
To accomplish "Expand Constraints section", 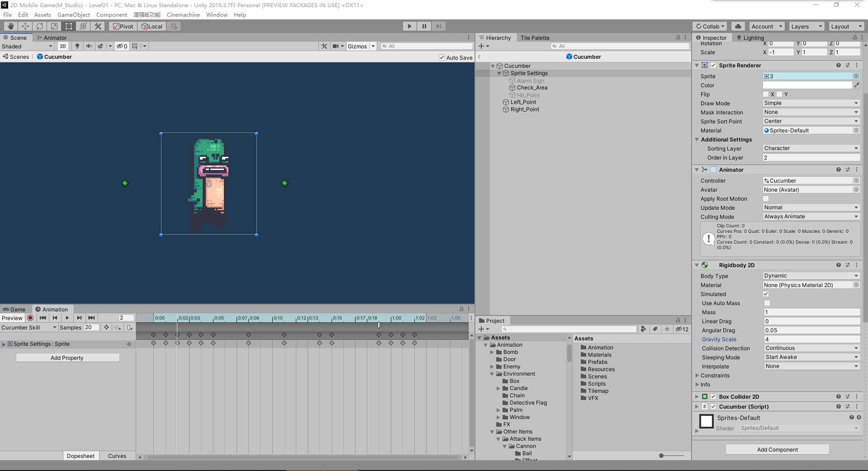I will point(697,375).
